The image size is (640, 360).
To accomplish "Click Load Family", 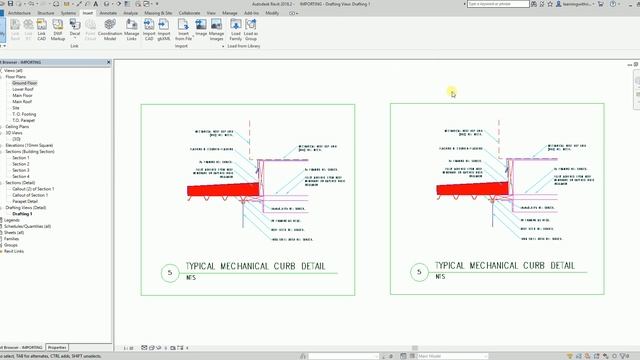I will (x=236, y=30).
